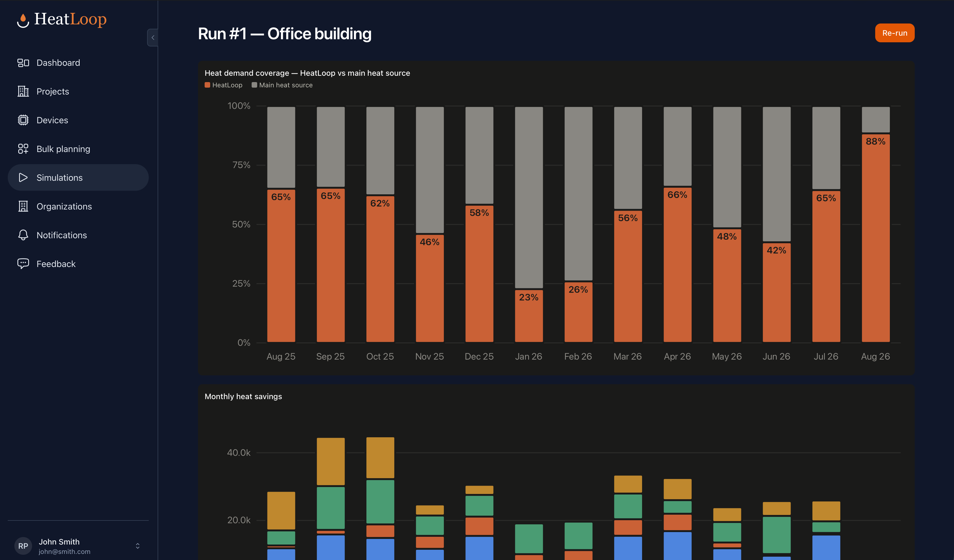Click the Sep 25 orange bar in coverage chart
This screenshot has width=954, height=560.
pos(330,265)
